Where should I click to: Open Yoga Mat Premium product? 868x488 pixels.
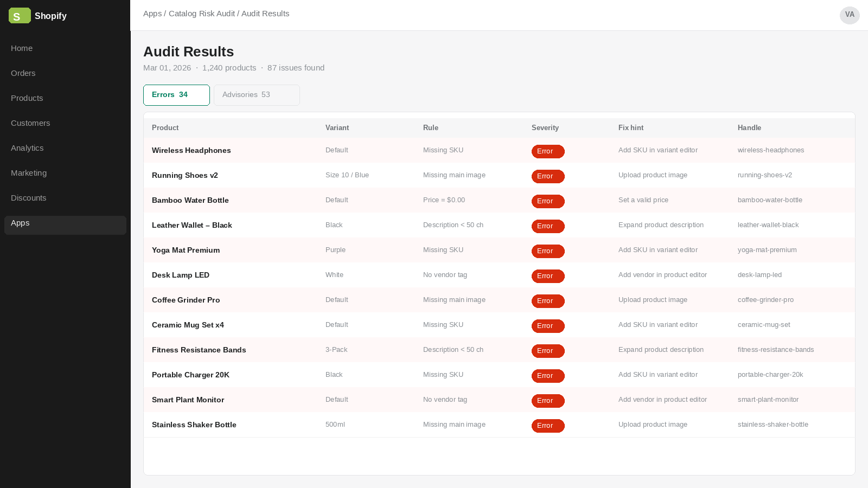(186, 250)
